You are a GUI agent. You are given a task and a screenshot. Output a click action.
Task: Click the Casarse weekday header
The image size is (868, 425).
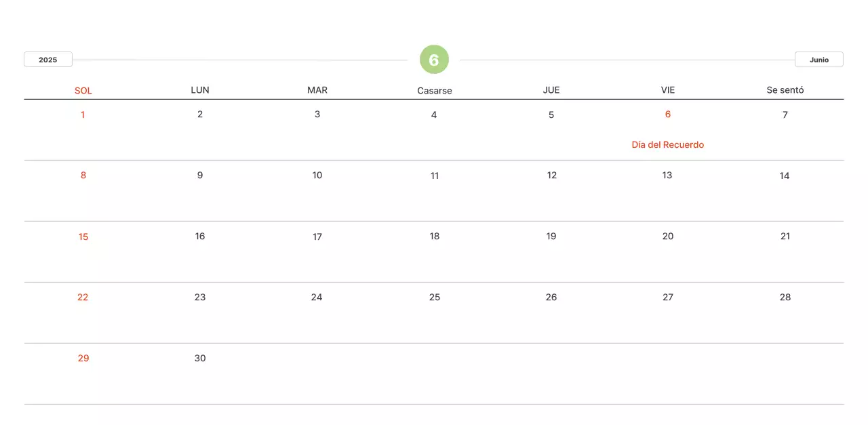click(x=434, y=90)
